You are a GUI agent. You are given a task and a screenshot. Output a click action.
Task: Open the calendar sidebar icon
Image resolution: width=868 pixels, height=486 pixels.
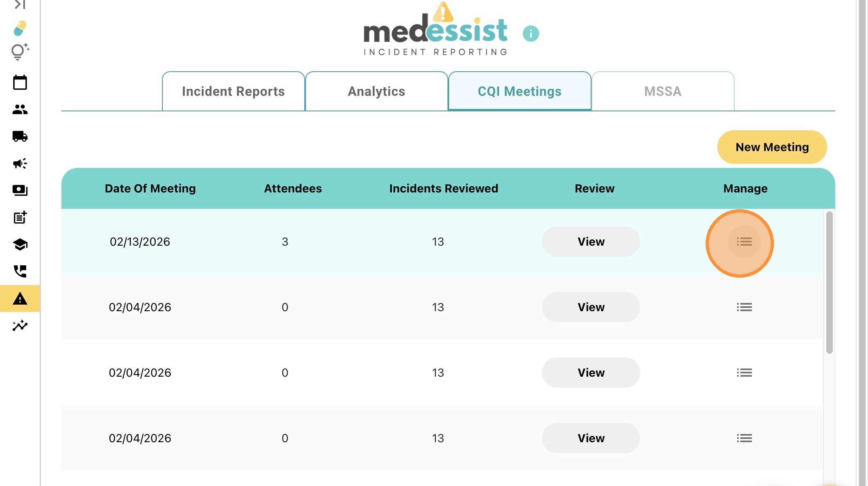coord(20,82)
